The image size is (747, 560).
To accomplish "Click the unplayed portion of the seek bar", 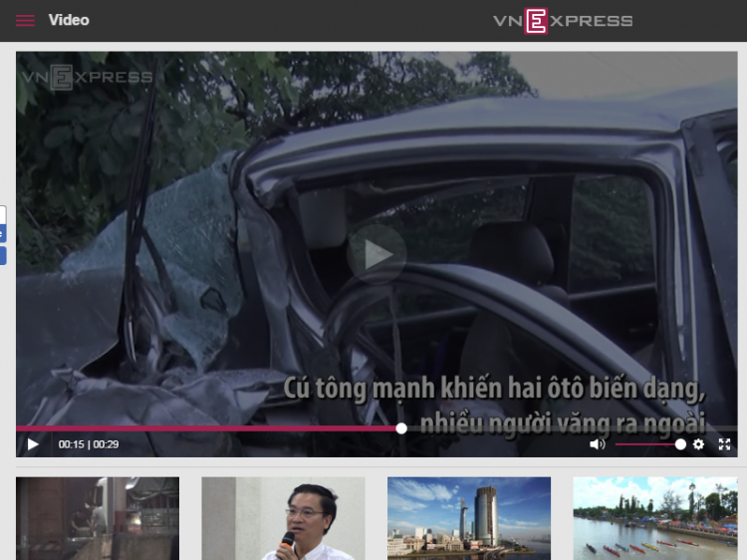I will click(x=572, y=428).
